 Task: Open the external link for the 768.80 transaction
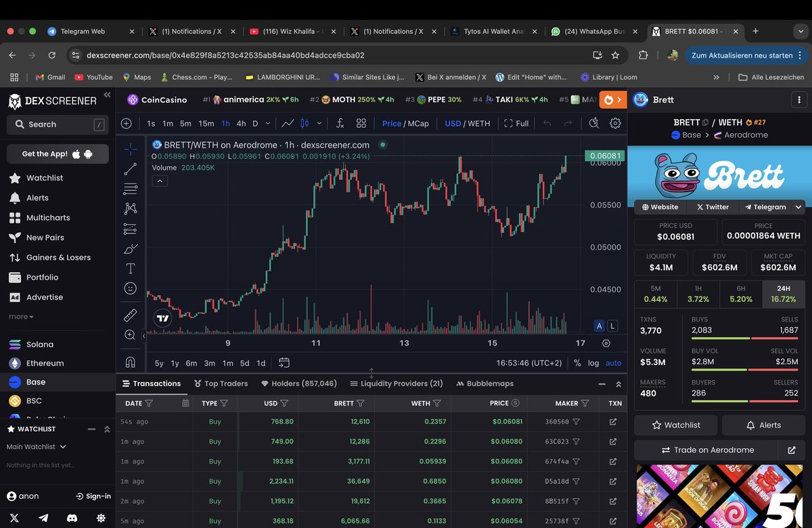tap(613, 422)
